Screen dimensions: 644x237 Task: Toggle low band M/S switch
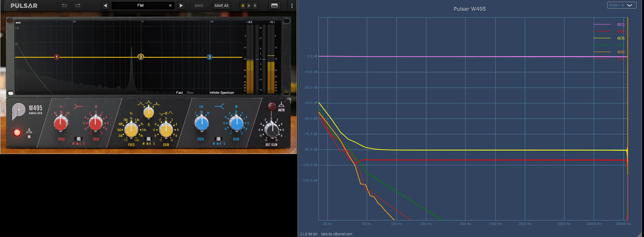coord(79,139)
